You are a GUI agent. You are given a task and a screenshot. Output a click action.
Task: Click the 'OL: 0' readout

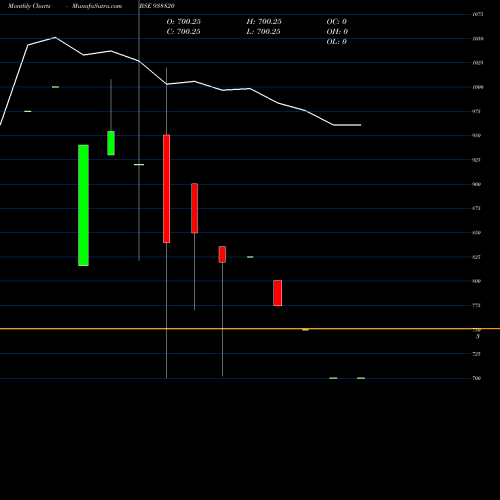(x=337, y=42)
